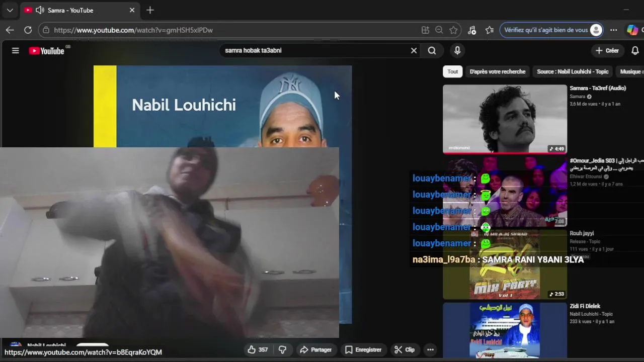Open the Samara channel name link
Viewport: 644px width, 362px height.
(x=577, y=97)
